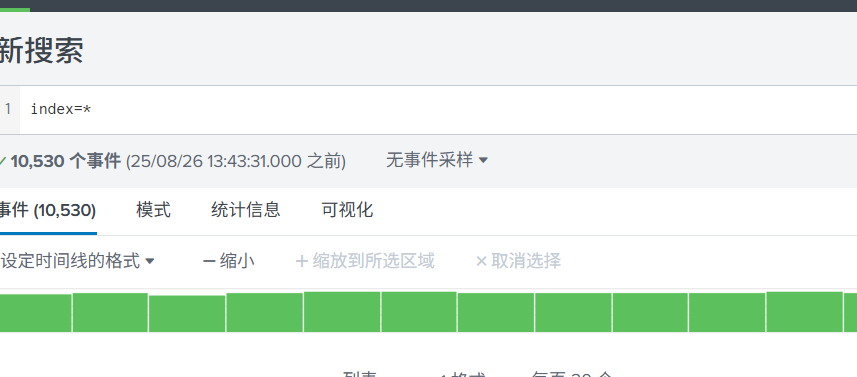Click 缩放到所选区域 button
The image size is (857, 377).
[x=365, y=261]
